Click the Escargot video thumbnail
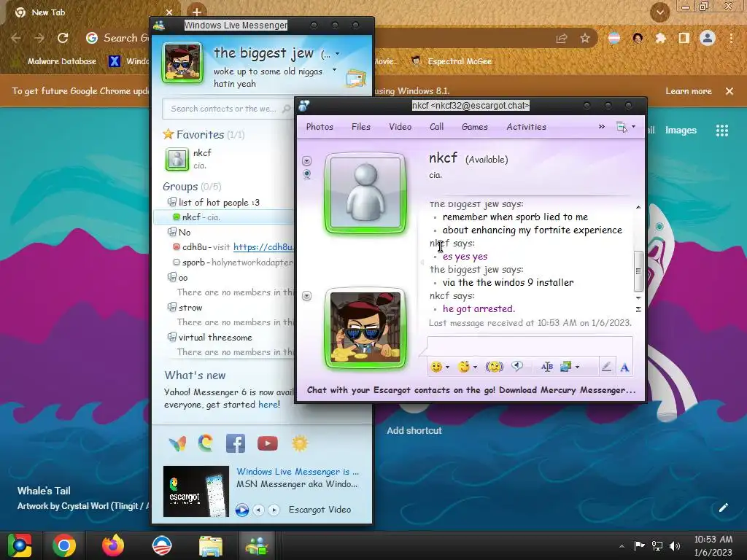Viewport: 747px width, 560px height. (196, 491)
